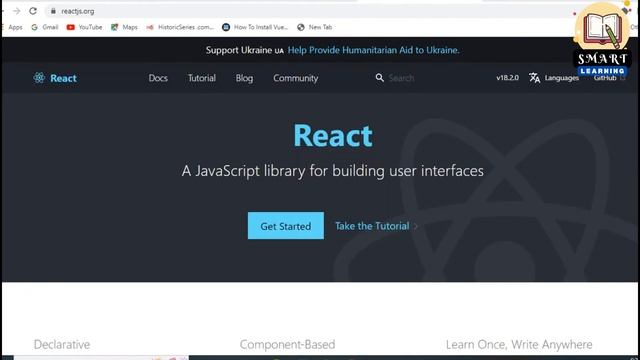This screenshot has height=360, width=640.
Task: Open the How To Install Vue bookmark
Action: 255,27
